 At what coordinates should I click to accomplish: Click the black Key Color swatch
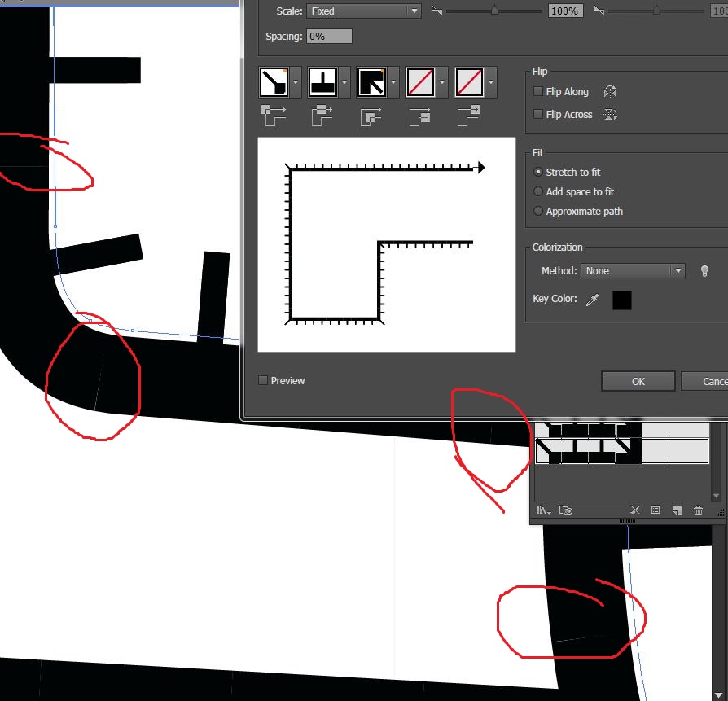[x=621, y=300]
